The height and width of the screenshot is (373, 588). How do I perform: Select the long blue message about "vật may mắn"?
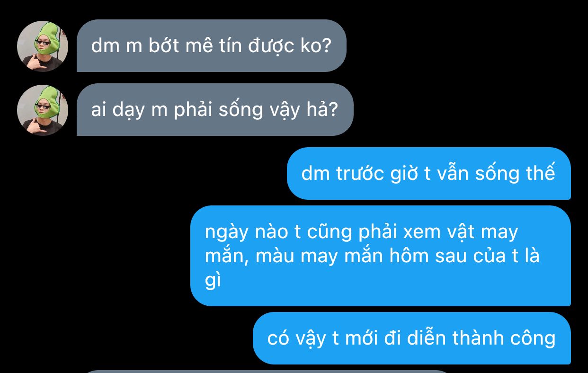point(380,256)
